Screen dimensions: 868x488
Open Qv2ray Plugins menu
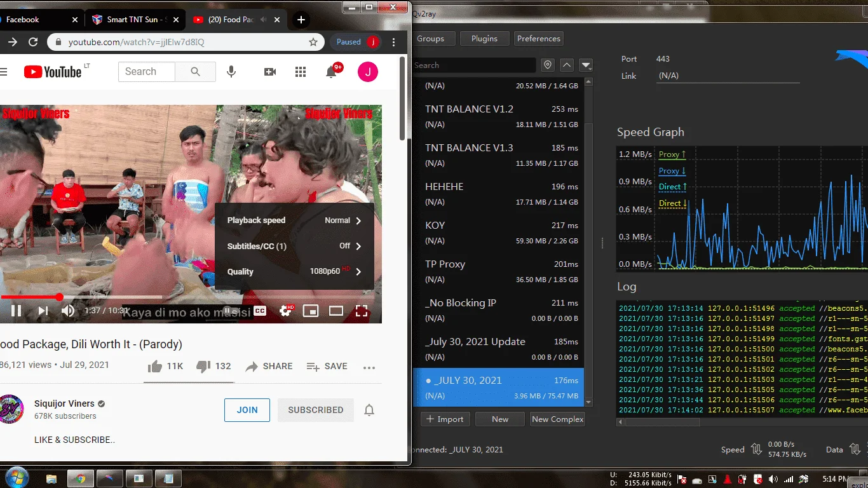tap(484, 39)
